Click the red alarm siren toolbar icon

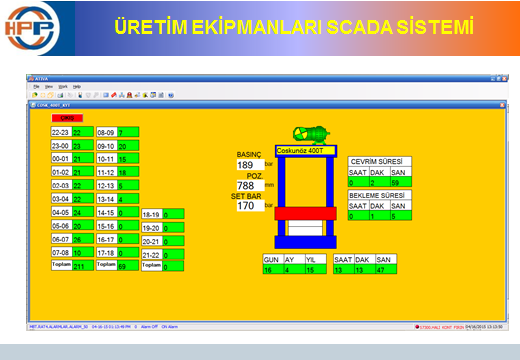(129, 95)
